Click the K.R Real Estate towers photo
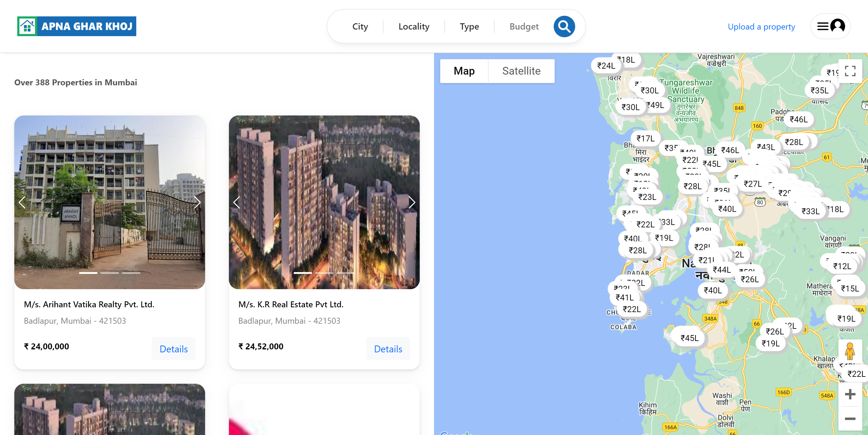This screenshot has width=868, height=435. 324,202
